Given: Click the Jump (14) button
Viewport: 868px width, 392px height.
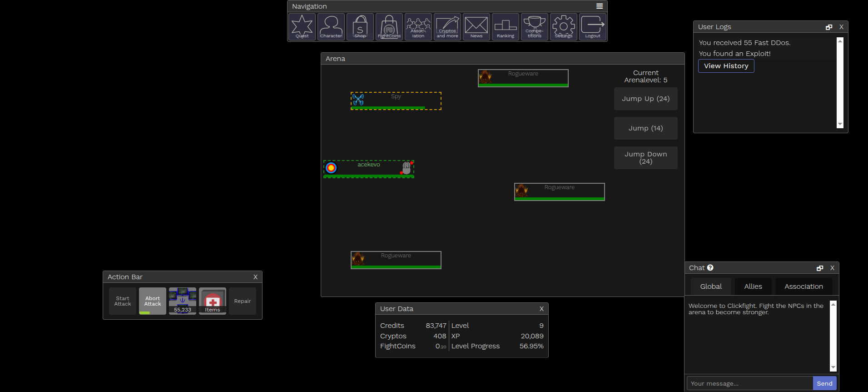Looking at the screenshot, I should click(646, 128).
